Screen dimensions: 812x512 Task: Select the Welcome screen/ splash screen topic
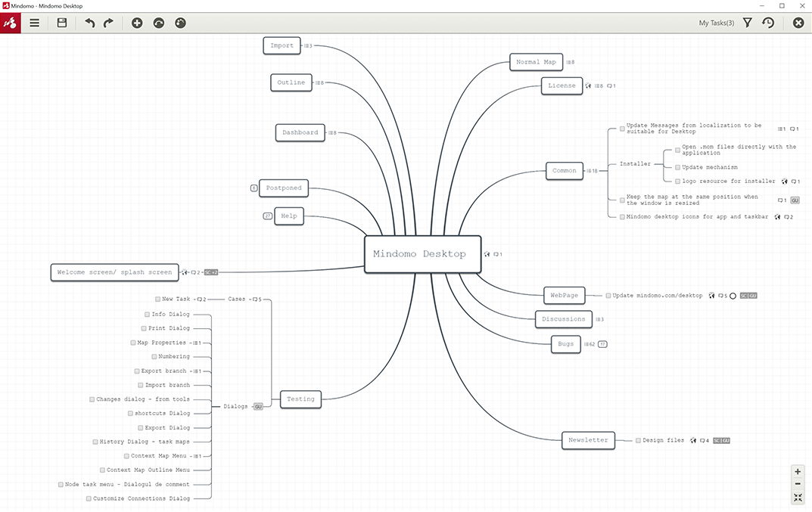tap(114, 272)
